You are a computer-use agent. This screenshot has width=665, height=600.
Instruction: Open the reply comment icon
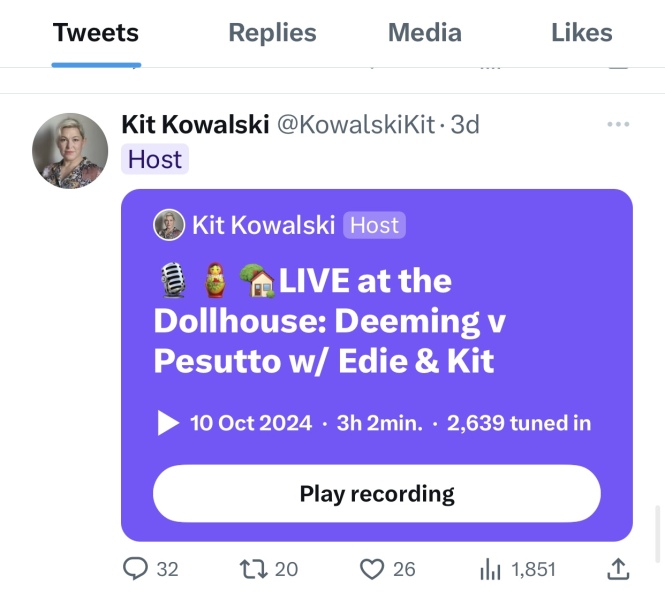tap(135, 569)
